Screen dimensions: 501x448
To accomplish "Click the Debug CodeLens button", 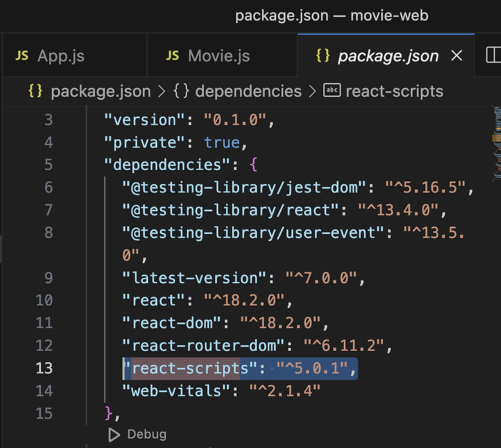I will pos(147,434).
